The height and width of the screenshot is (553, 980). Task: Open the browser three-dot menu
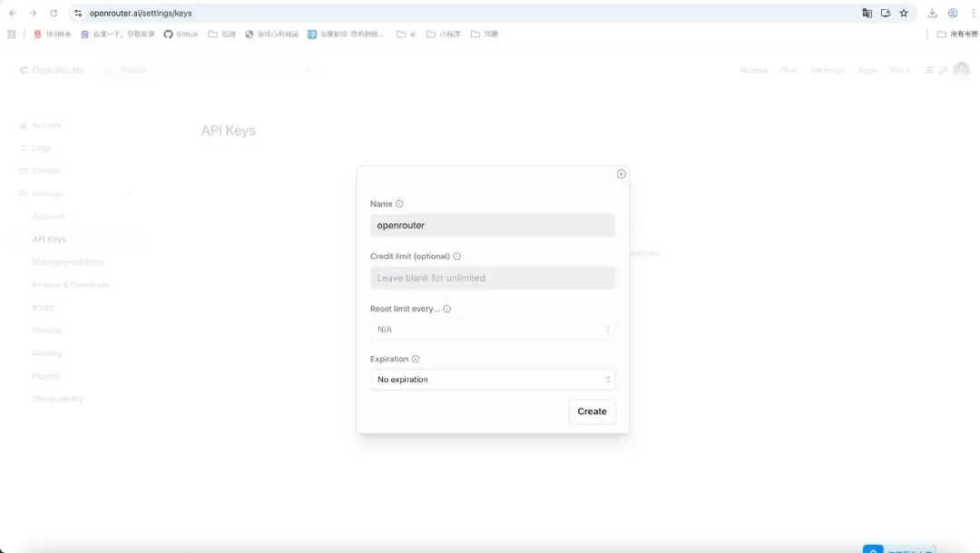(x=973, y=13)
